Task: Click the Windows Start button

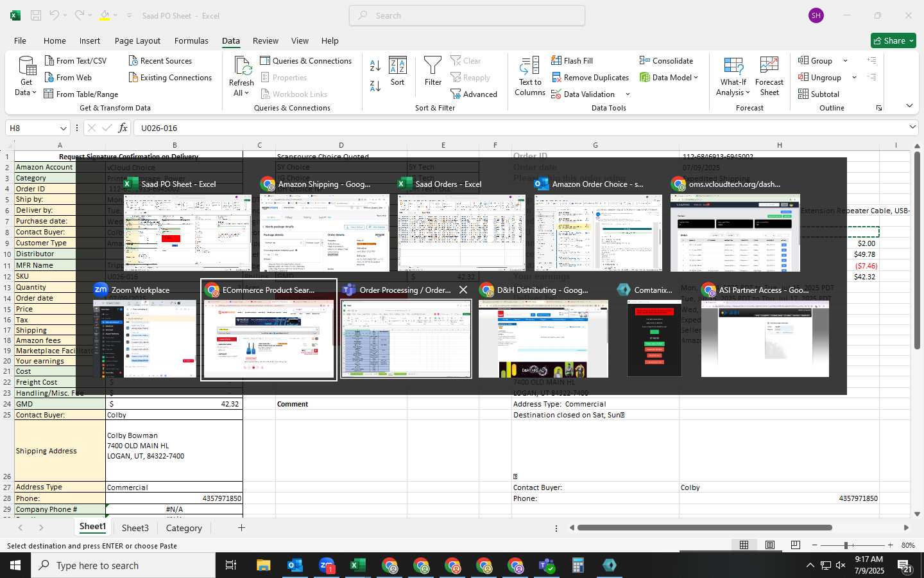Action: click(15, 565)
